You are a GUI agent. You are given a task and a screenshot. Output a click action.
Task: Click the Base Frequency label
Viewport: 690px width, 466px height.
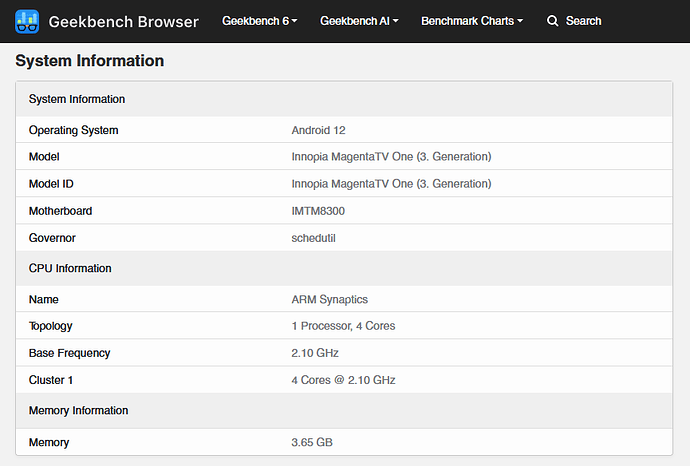[x=70, y=353]
